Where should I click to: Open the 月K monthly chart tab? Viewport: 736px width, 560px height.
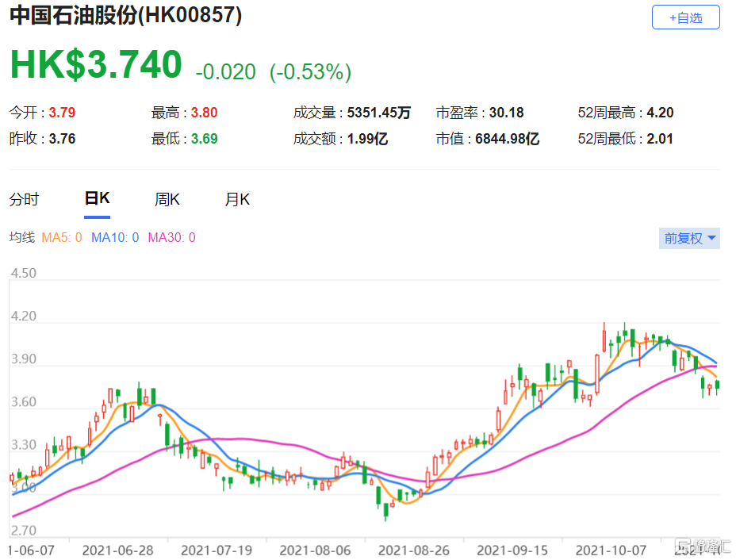coord(237,200)
